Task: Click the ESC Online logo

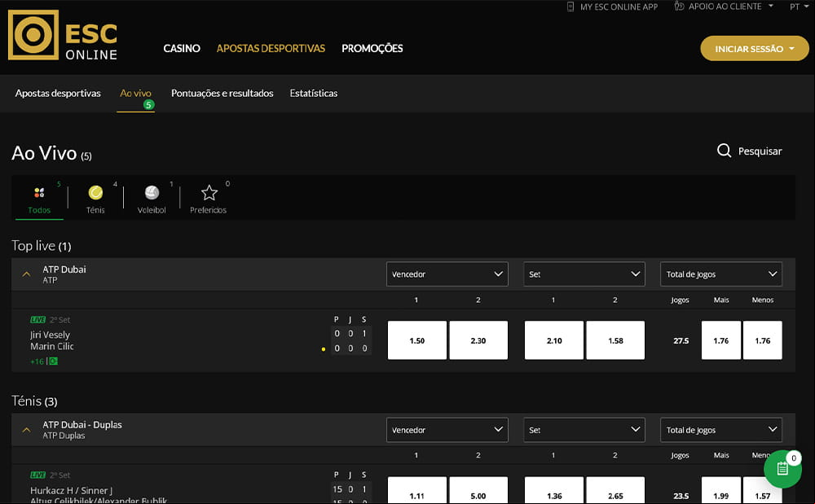Action: (63, 35)
